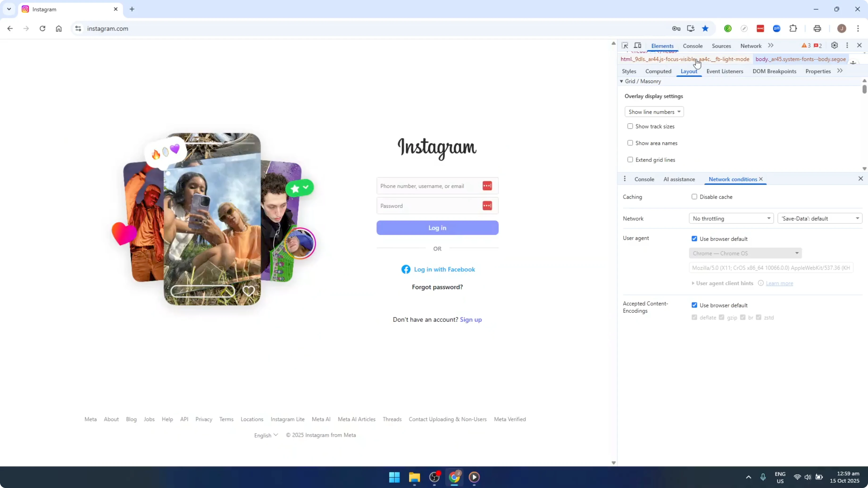Enable the Show track sizes checkbox

(x=630, y=126)
